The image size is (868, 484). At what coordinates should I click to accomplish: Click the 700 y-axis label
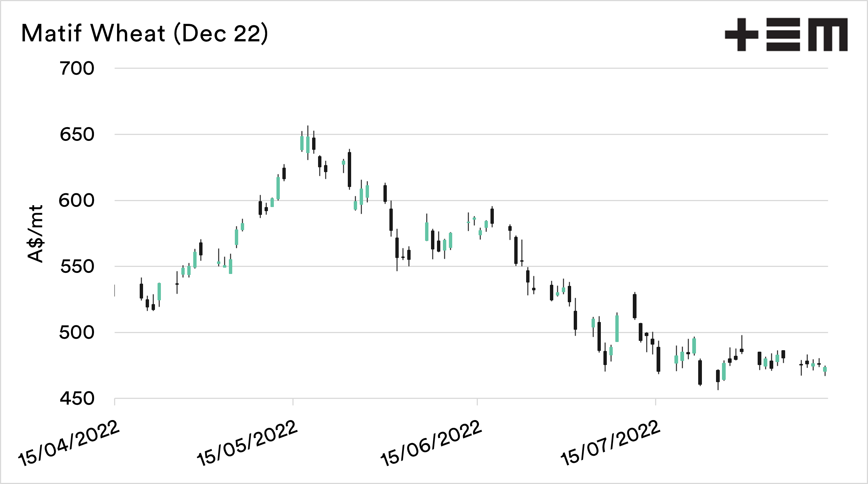77,69
